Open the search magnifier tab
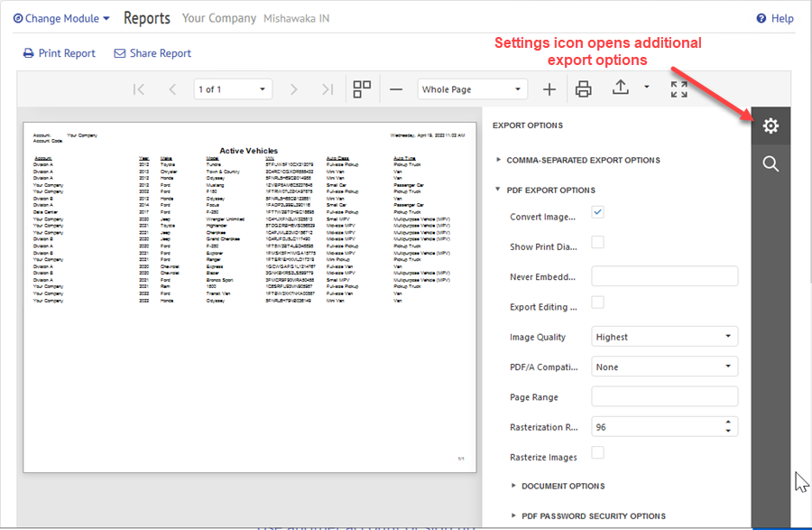 point(770,163)
